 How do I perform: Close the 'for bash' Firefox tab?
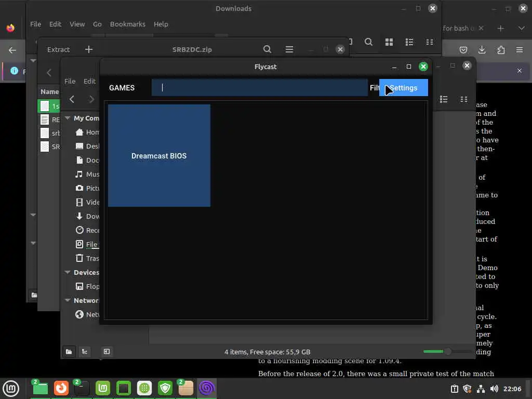481,28
